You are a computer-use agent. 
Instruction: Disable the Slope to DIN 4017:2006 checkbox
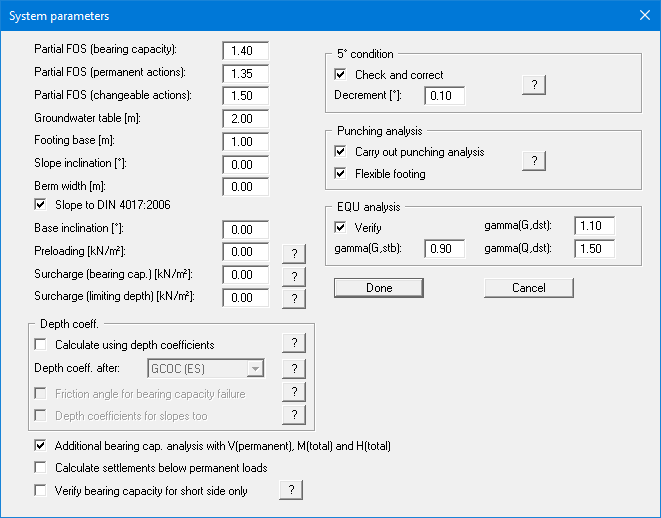(40, 206)
